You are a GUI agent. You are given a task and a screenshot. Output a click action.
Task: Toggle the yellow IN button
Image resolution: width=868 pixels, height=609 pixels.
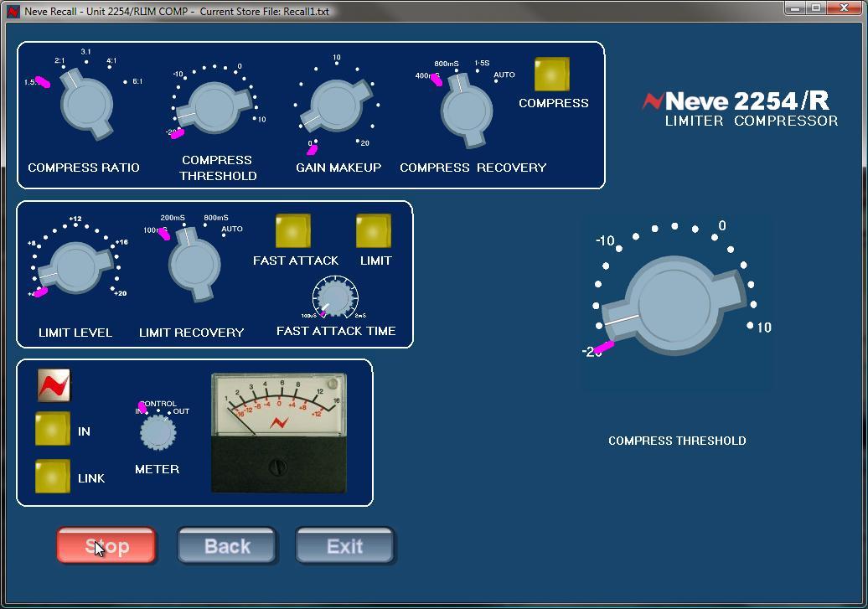pos(53,429)
